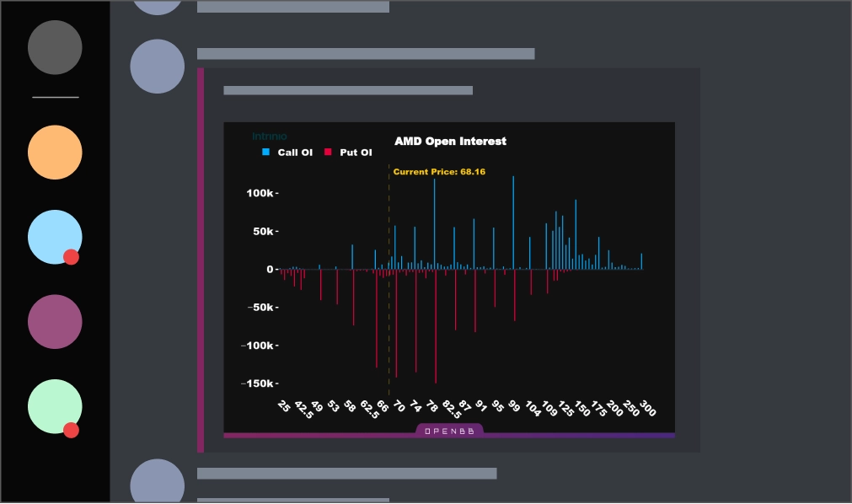Click the red Put OI legend swatch
Screen dimensions: 852x504
(x=328, y=153)
